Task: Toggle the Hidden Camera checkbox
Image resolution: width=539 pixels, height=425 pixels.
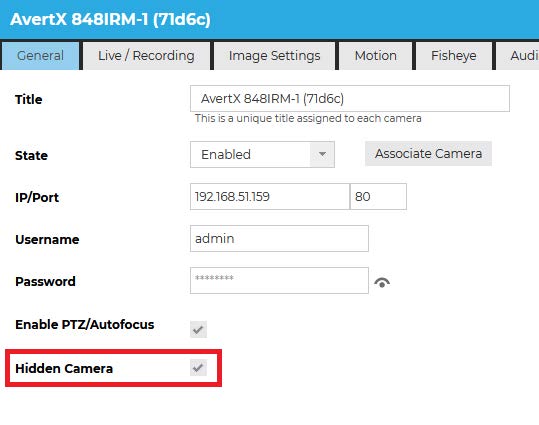Action: click(x=198, y=368)
